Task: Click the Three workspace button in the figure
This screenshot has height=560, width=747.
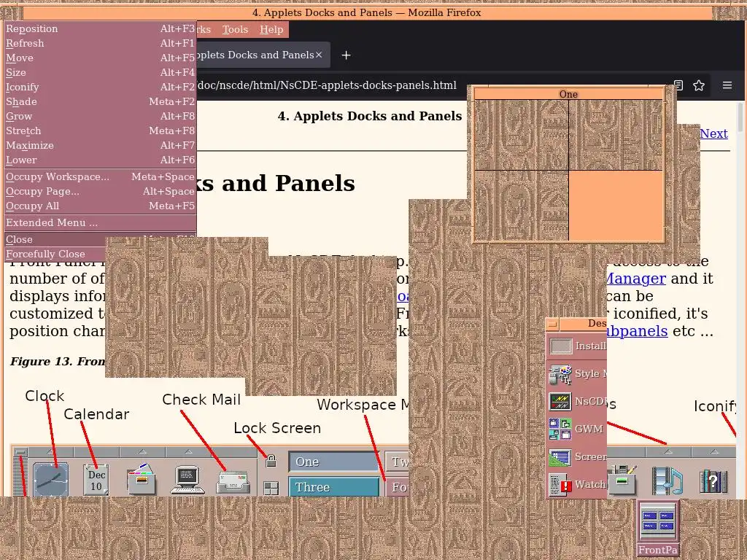Action: pos(334,487)
